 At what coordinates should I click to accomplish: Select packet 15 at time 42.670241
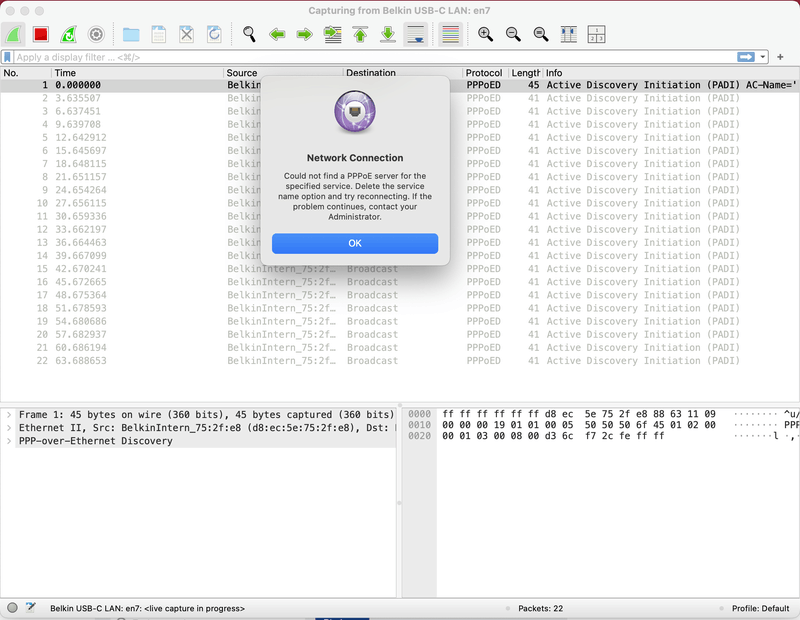400,269
